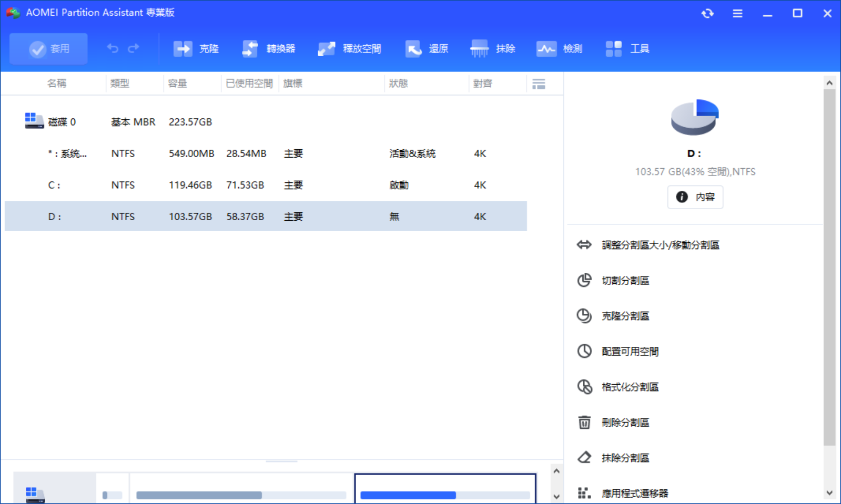Select the 系統 reserved partition row
This screenshot has height=504, width=841.
click(x=266, y=153)
